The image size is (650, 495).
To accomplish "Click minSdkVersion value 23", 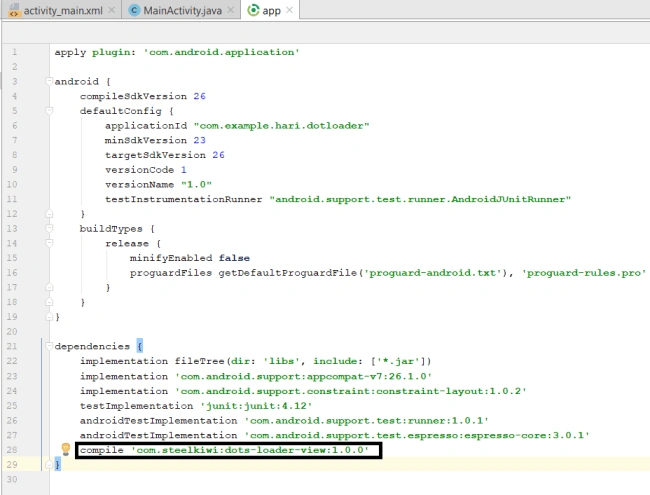I will point(199,140).
